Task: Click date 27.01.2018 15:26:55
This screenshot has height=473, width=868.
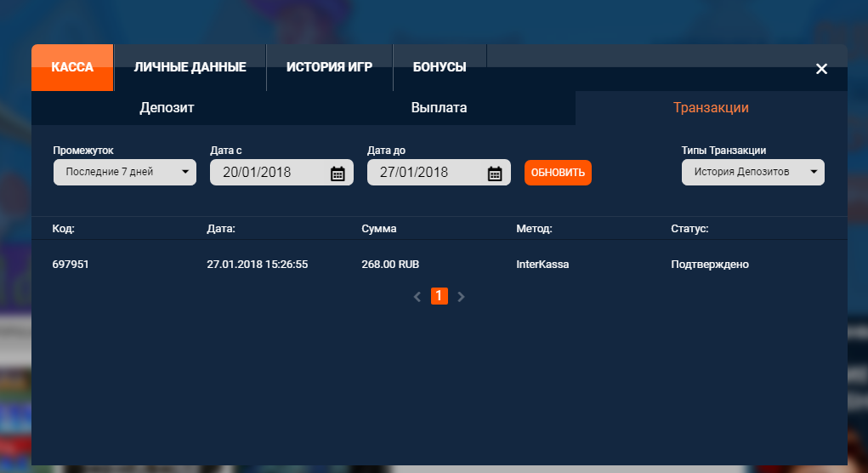Action: coord(258,265)
